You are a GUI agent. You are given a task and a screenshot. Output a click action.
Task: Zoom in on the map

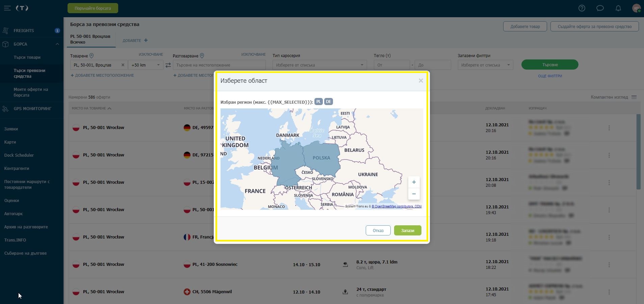414,182
